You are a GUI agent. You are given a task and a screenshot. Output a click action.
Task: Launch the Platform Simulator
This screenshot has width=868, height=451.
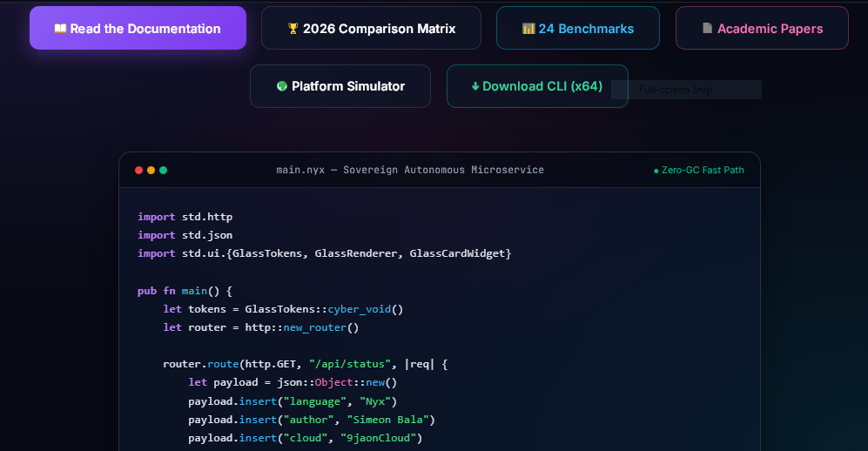[340, 86]
